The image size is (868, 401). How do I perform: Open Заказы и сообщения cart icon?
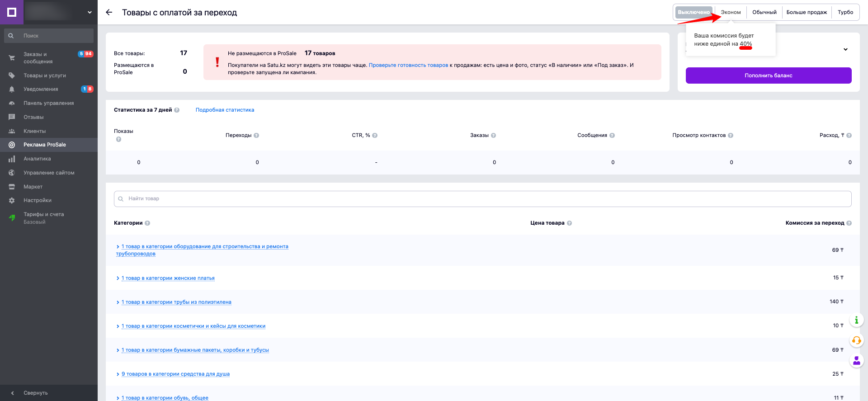click(12, 58)
